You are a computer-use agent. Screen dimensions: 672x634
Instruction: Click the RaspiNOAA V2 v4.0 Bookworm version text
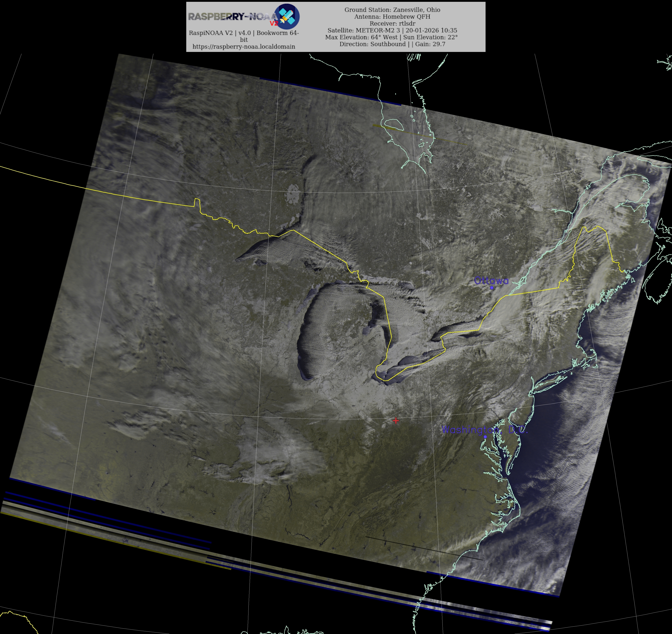pyautogui.click(x=244, y=33)
